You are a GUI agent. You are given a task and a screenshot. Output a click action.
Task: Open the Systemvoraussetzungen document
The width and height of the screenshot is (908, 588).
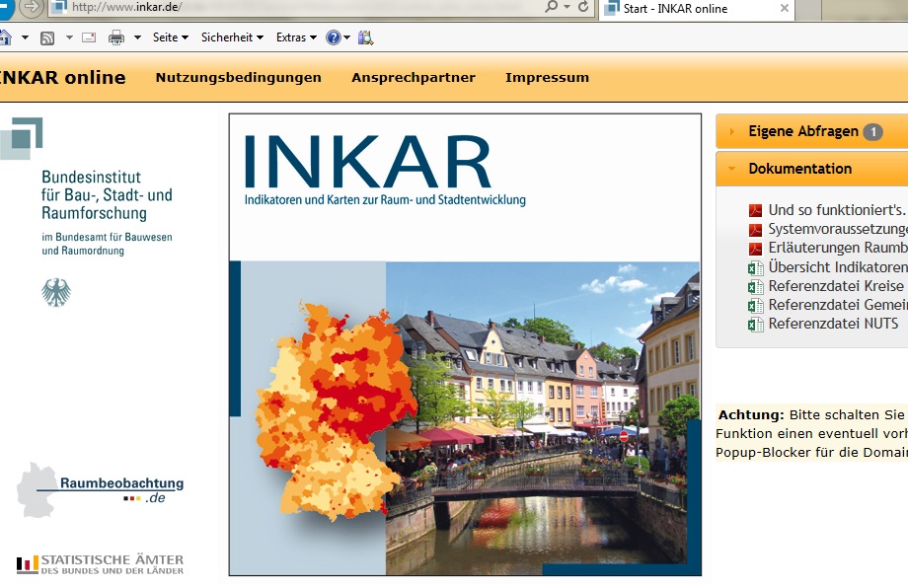point(838,229)
